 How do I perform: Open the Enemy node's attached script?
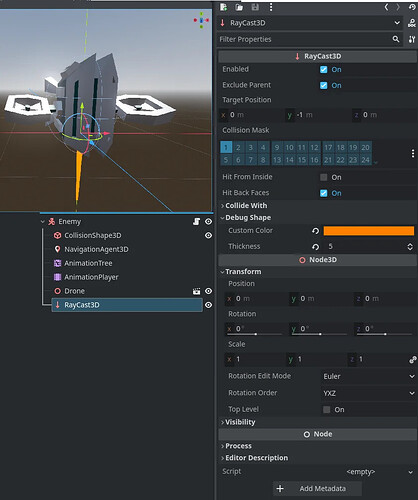click(x=196, y=222)
